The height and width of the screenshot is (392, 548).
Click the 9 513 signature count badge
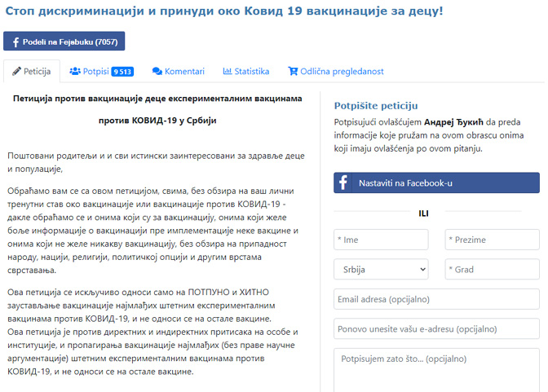(122, 72)
